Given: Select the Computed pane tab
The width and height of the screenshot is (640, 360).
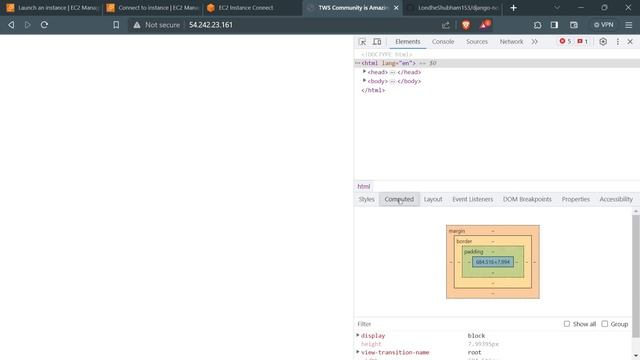Looking at the screenshot, I should pos(399,199).
